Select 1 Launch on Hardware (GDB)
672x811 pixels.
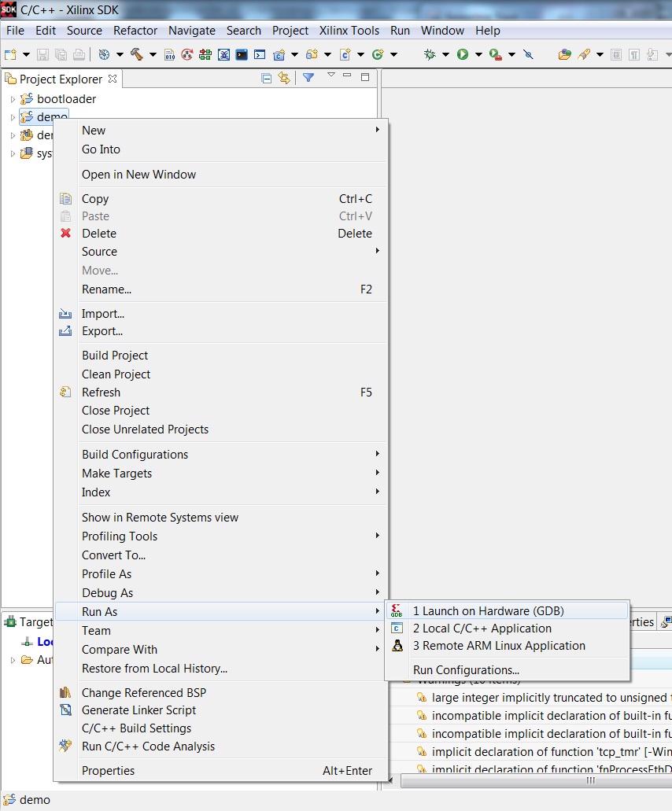coord(507,611)
